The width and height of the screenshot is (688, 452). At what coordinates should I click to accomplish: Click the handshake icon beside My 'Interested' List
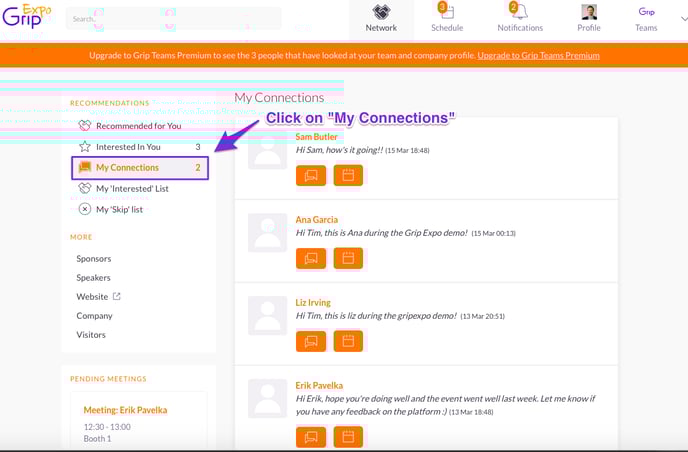(85, 188)
